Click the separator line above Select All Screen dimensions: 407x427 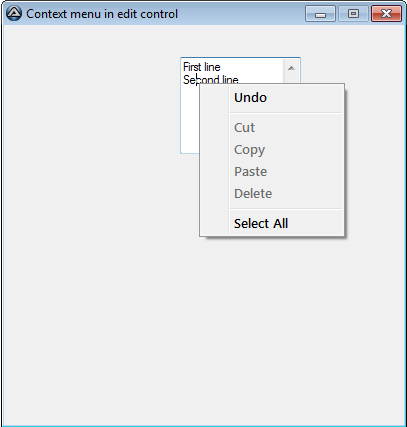286,209
